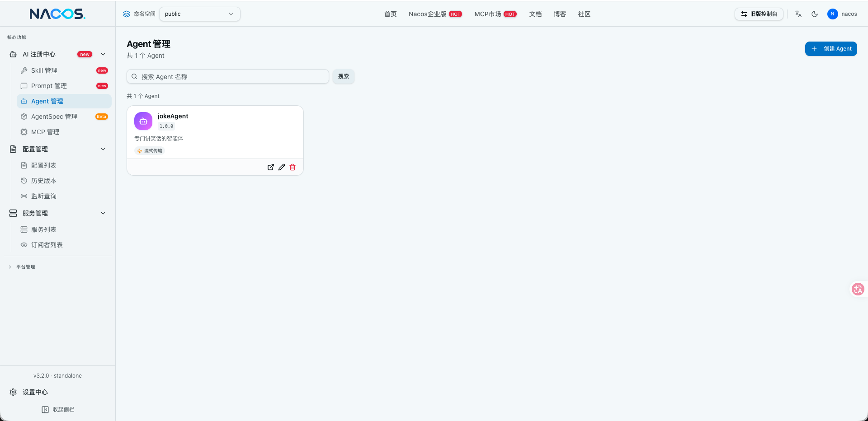The height and width of the screenshot is (421, 868).
Task: Click the language translation icon in header
Action: (798, 14)
